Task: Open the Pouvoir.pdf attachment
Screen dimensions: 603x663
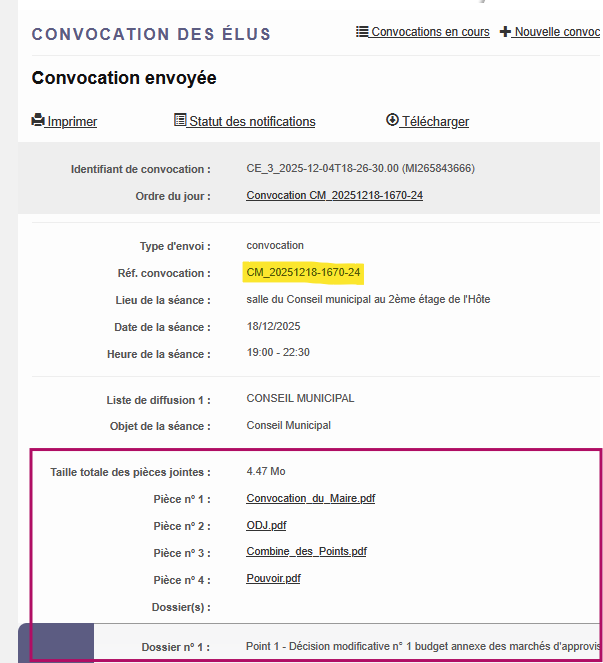Action: pos(274,578)
